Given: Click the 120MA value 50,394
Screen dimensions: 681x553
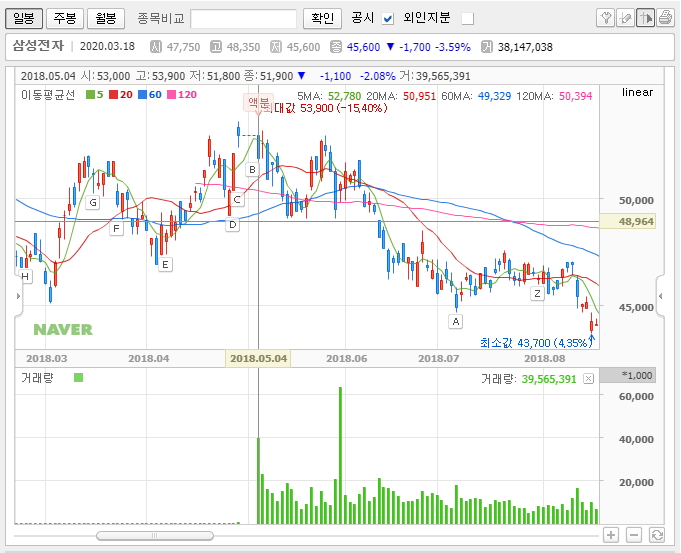Looking at the screenshot, I should [x=575, y=96].
